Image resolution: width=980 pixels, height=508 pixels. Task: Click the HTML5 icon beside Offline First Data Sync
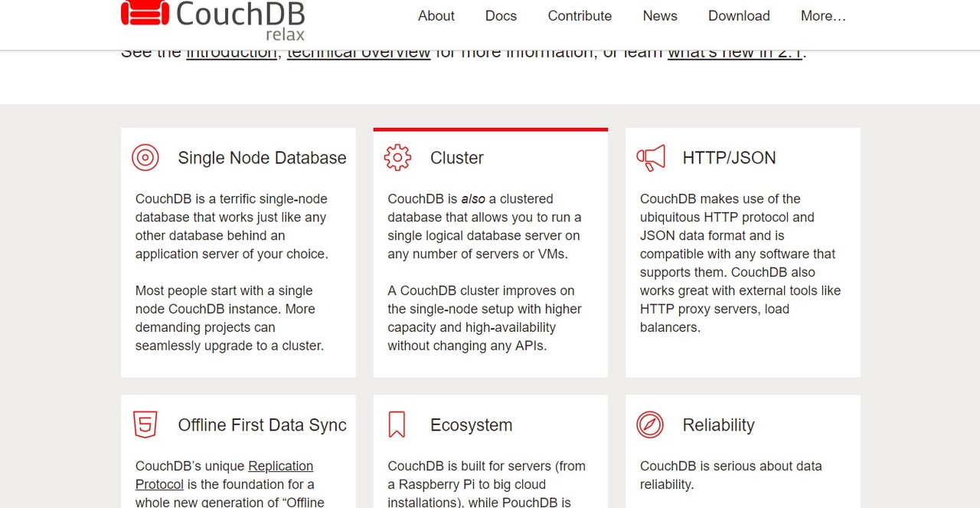point(145,424)
